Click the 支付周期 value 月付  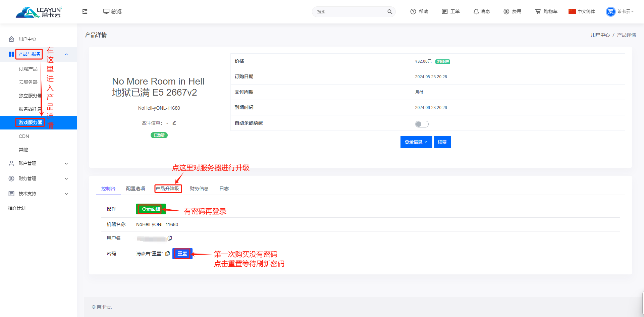pos(419,92)
